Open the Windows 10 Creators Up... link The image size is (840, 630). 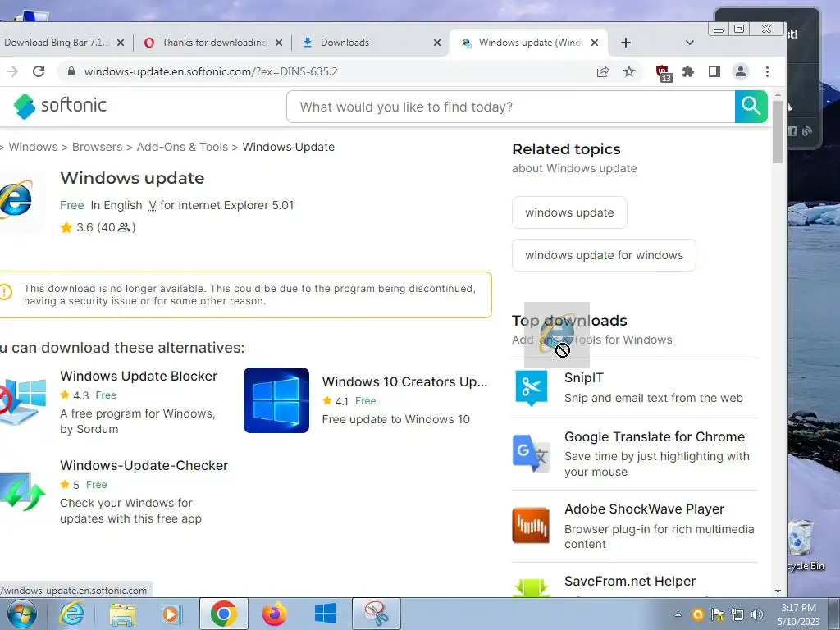[x=404, y=381]
